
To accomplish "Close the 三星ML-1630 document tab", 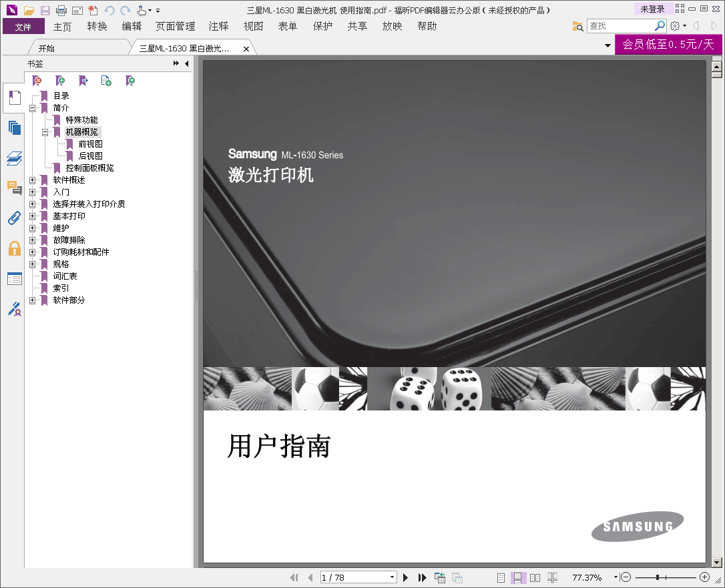I will click(x=246, y=49).
